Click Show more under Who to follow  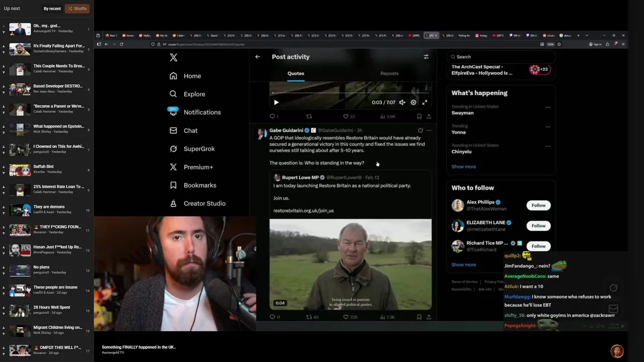[x=463, y=264]
